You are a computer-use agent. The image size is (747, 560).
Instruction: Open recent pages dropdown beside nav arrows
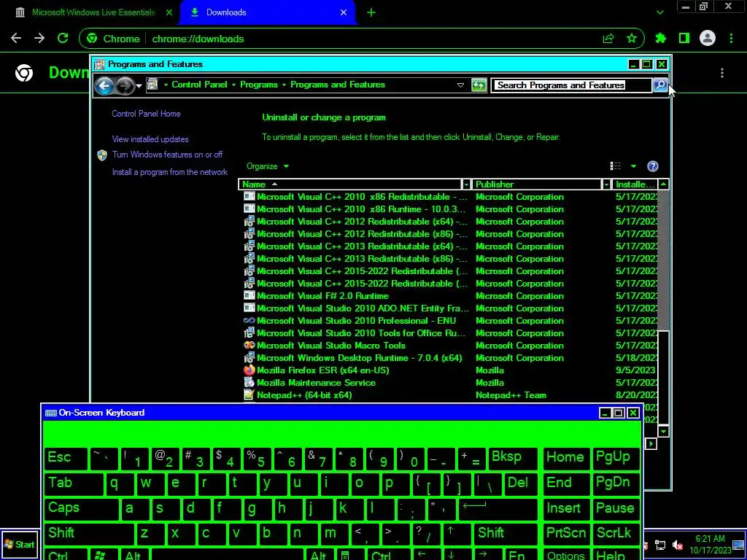(x=139, y=86)
